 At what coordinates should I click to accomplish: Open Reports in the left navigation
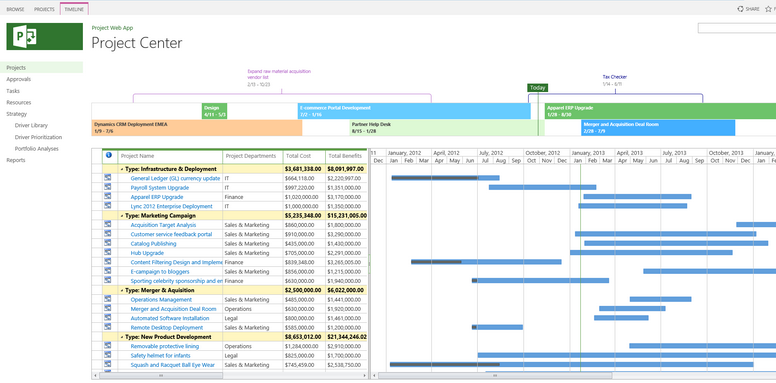[x=16, y=160]
